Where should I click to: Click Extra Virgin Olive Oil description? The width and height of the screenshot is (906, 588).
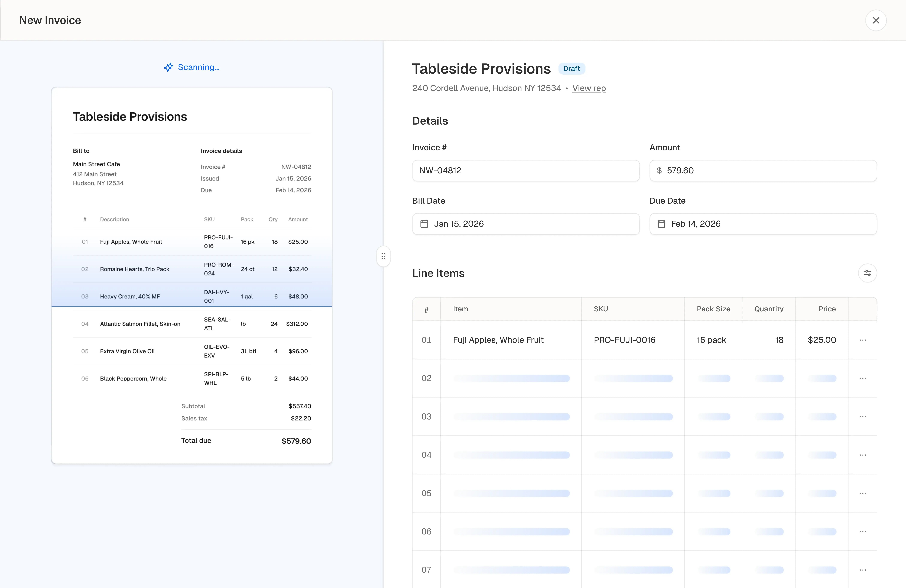pyautogui.click(x=127, y=351)
